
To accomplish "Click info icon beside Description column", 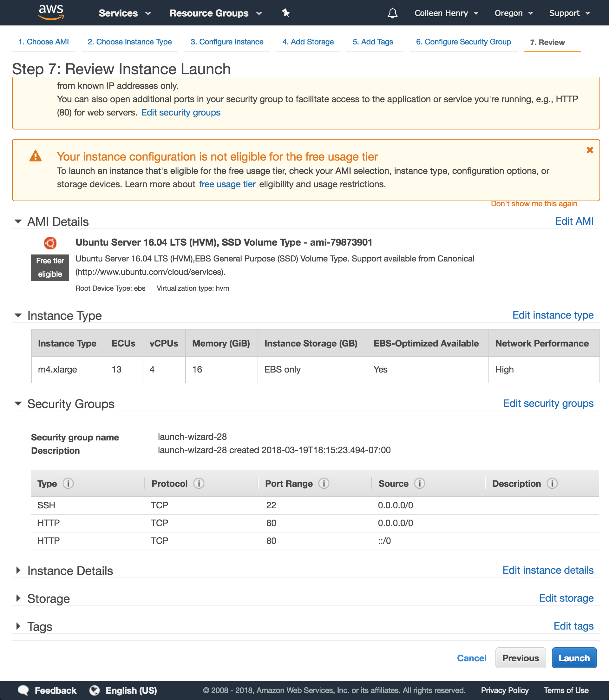I will point(552,484).
